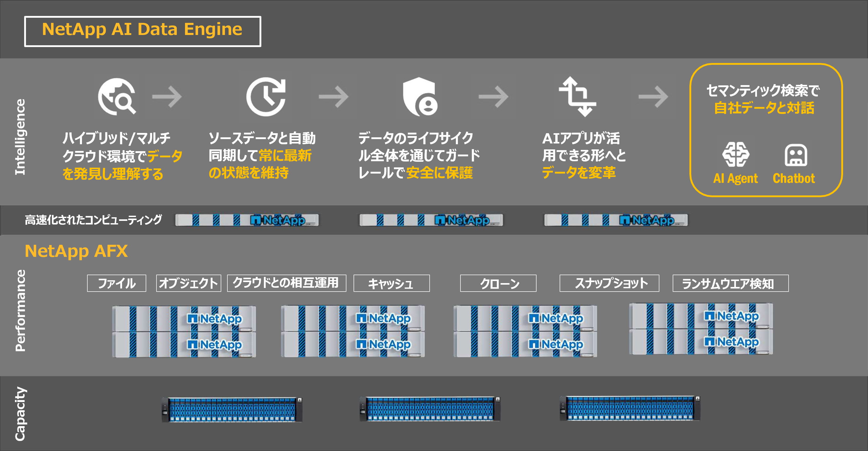
Task: Click the first NetApp compute node image
Action: (247, 220)
